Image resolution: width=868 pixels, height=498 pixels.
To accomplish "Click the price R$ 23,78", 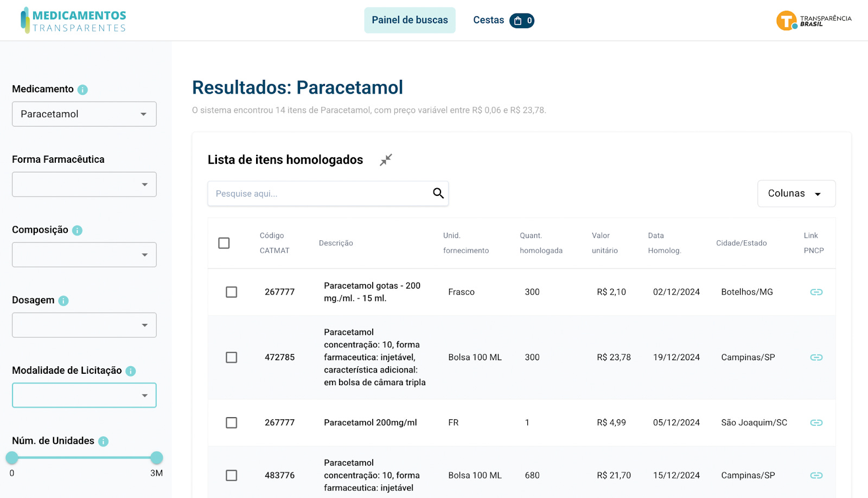I will [614, 357].
